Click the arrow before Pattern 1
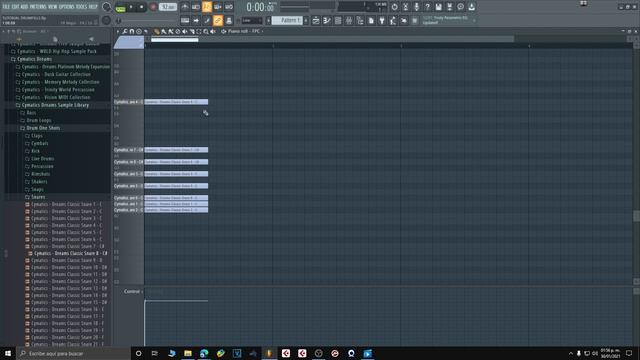The image size is (640, 360). [x=269, y=20]
